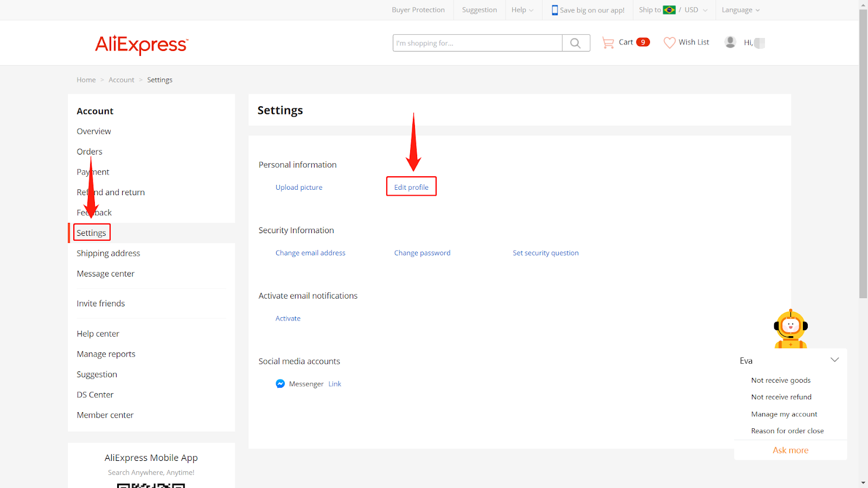Collapse the Eva chat panel chevron
The width and height of the screenshot is (868, 488).
(x=834, y=359)
